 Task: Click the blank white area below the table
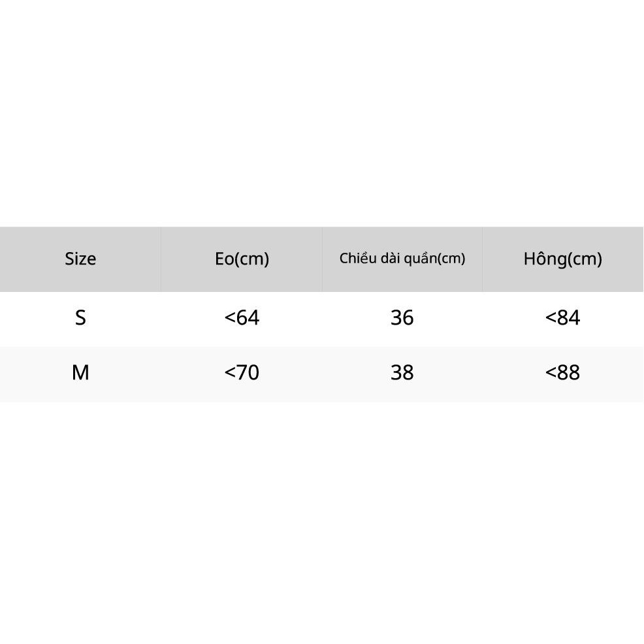(x=322, y=523)
